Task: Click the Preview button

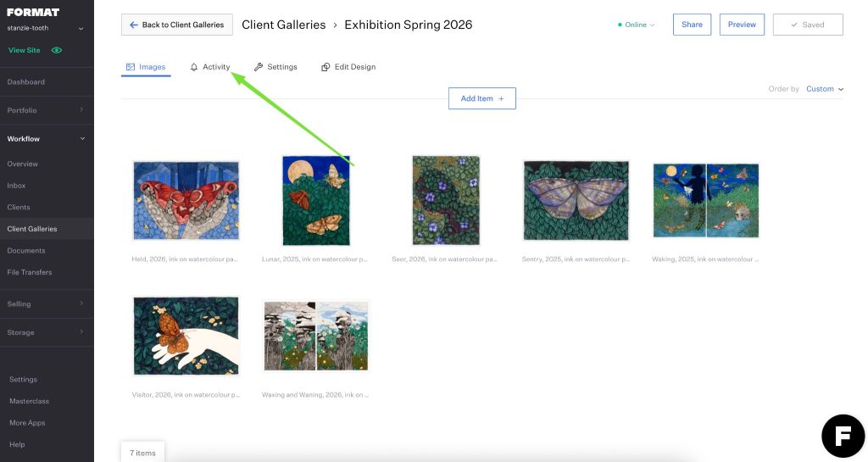Action: click(742, 25)
